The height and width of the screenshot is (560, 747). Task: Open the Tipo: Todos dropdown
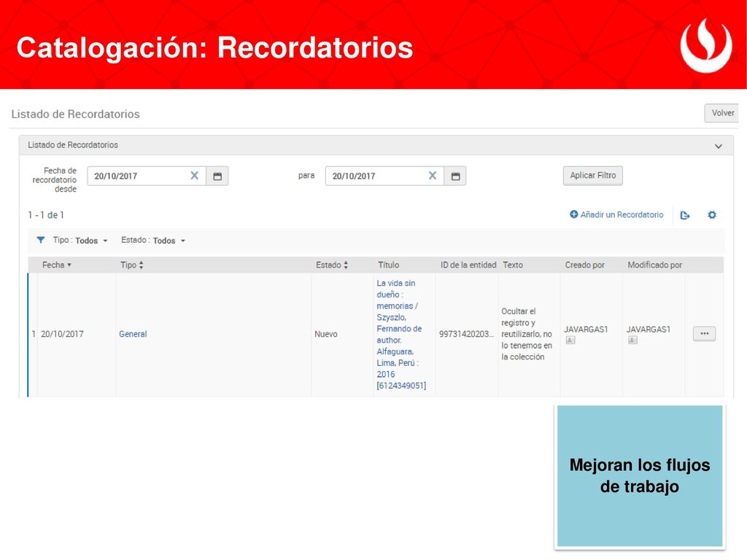pos(80,241)
